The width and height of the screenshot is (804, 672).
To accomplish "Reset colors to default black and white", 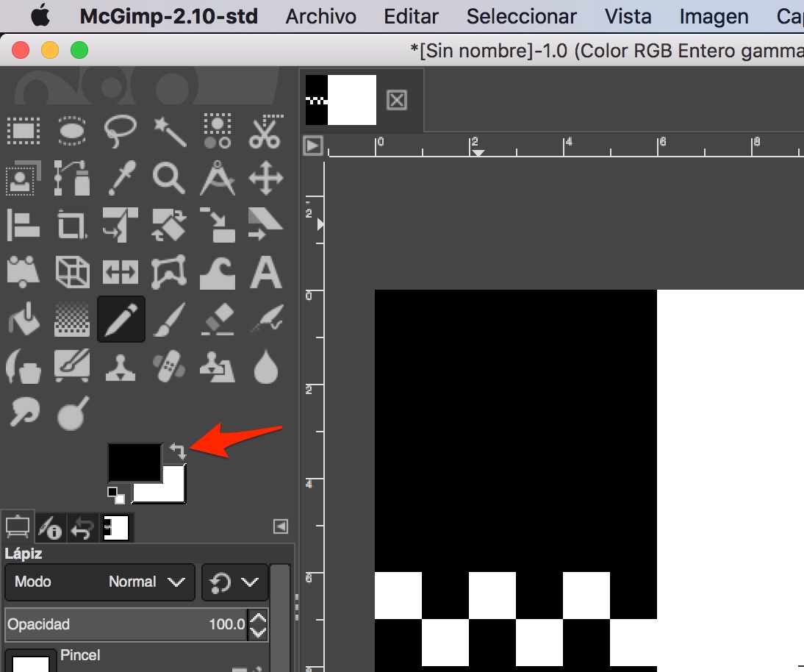I will (115, 496).
